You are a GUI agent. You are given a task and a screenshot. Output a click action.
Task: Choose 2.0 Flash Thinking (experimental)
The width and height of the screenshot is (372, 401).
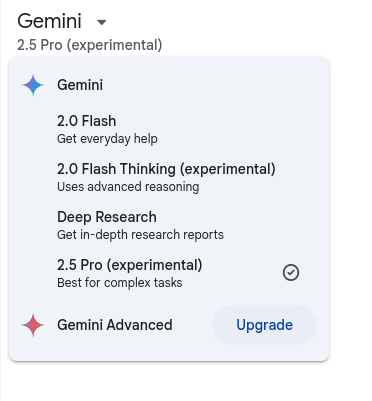tap(169, 177)
